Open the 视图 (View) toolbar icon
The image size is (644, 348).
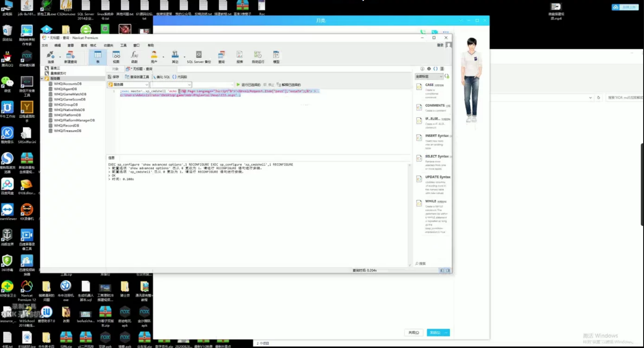pos(116,57)
